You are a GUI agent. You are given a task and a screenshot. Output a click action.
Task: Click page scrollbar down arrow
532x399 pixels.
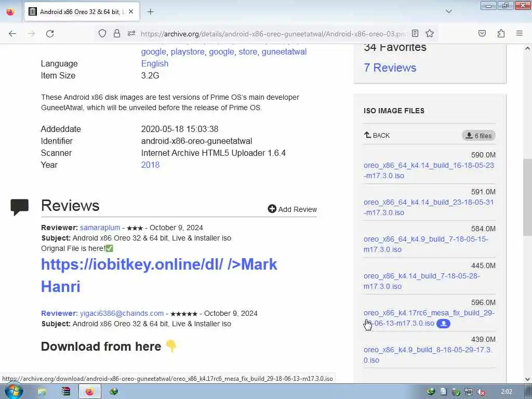(527, 379)
